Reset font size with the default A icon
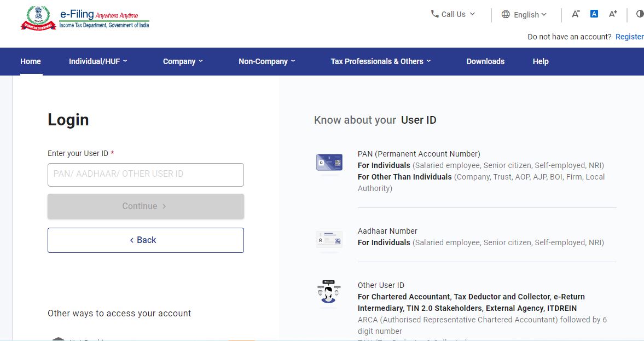This screenshot has height=341, width=644. [594, 14]
